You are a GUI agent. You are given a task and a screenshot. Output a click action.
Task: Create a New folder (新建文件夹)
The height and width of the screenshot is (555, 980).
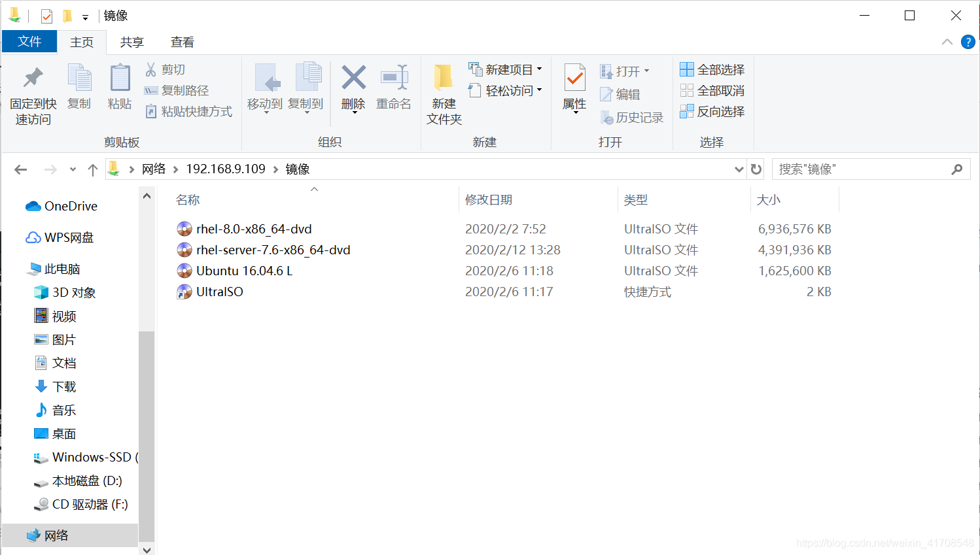[444, 95]
